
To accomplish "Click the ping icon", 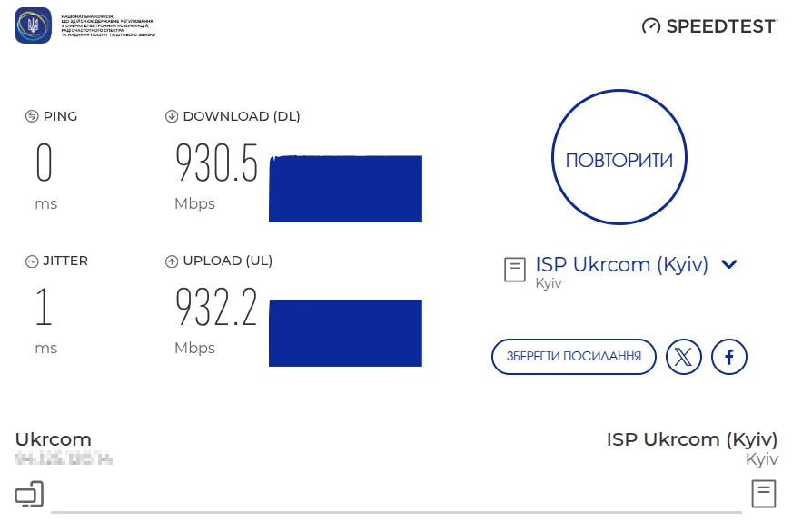I will coord(33,116).
